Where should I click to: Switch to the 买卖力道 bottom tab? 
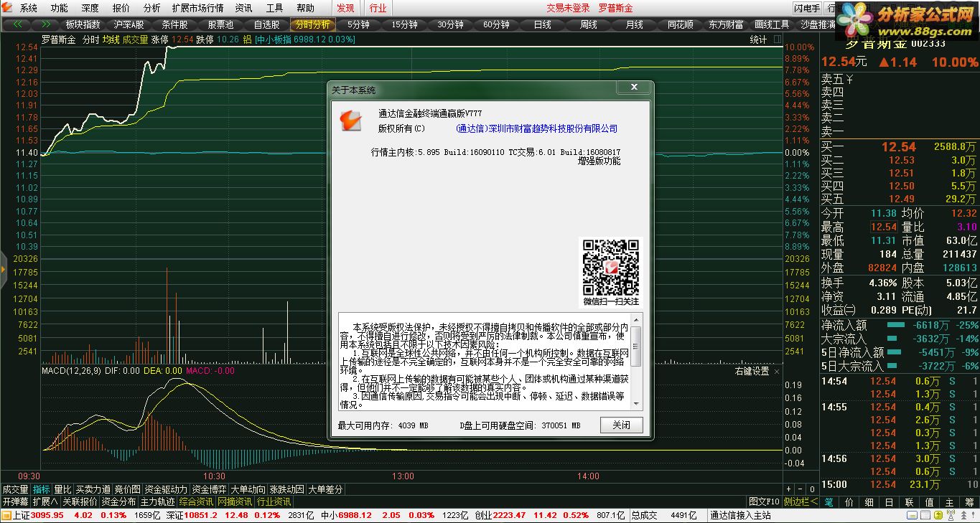pyautogui.click(x=93, y=489)
